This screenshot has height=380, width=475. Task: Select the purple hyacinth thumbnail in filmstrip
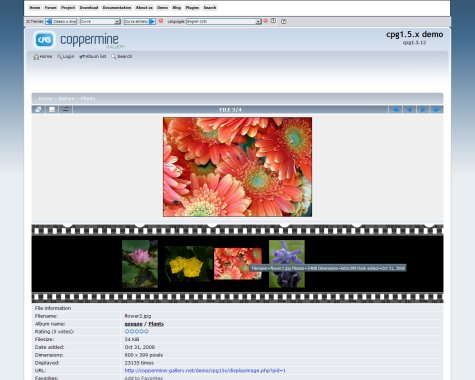click(287, 264)
